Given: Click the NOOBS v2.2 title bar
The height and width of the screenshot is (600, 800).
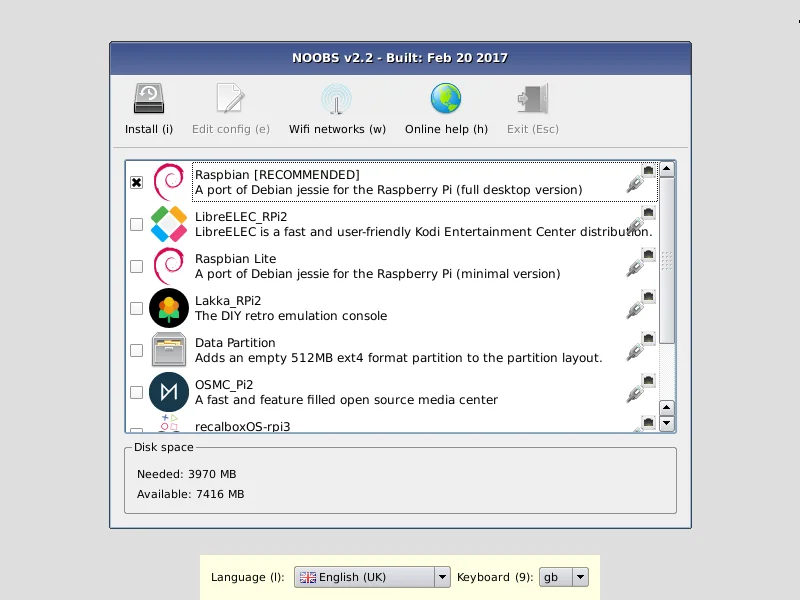Looking at the screenshot, I should (x=401, y=58).
